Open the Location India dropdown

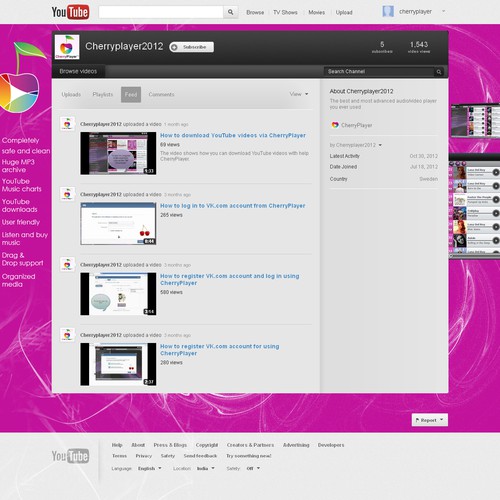tap(206, 468)
